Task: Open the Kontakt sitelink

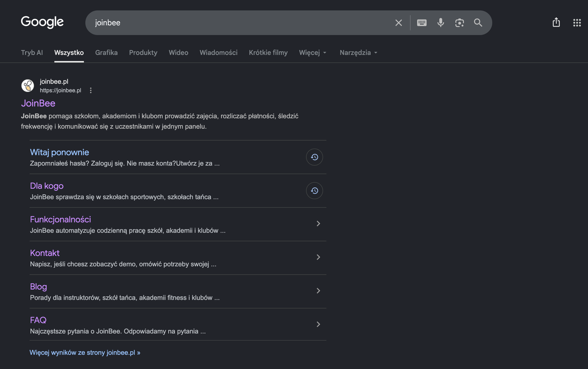Action: point(45,253)
